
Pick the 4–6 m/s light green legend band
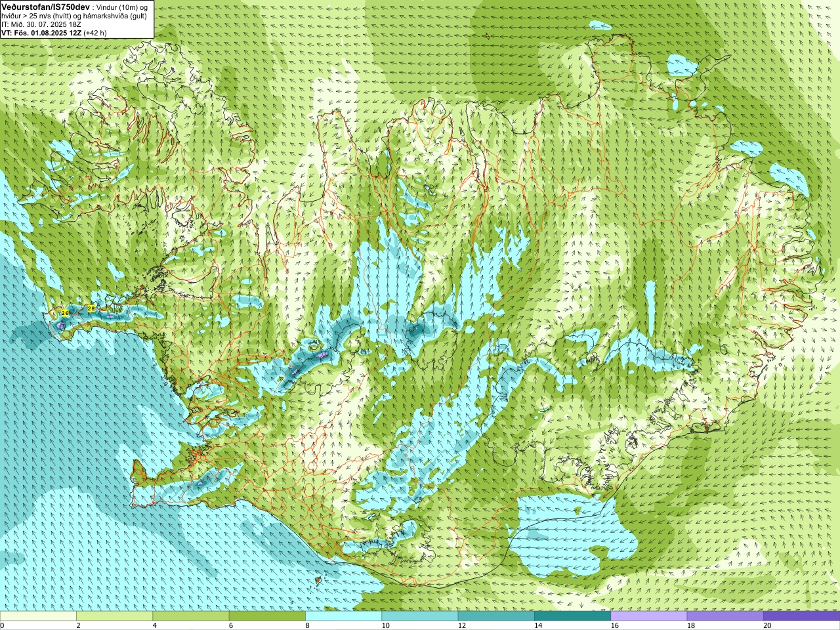click(x=191, y=616)
